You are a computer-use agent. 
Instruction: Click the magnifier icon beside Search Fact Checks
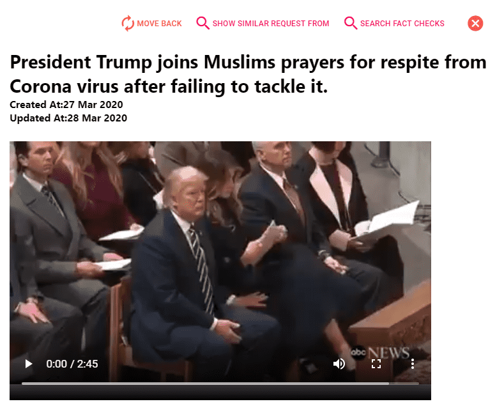[350, 23]
